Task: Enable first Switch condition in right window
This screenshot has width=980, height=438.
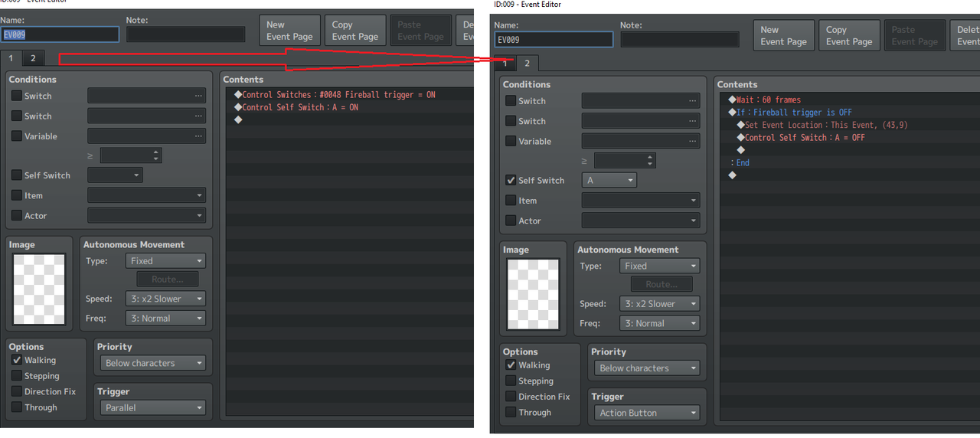Action: pyautogui.click(x=511, y=100)
